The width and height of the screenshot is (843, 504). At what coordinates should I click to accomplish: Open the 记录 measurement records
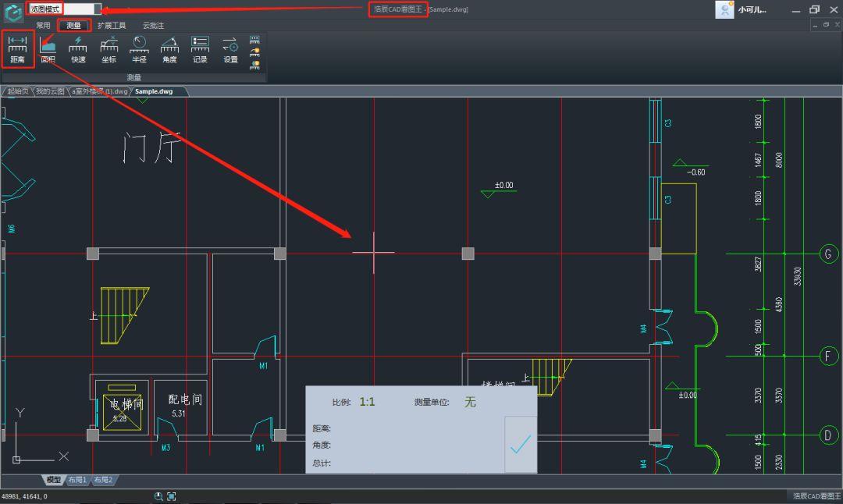coord(200,49)
